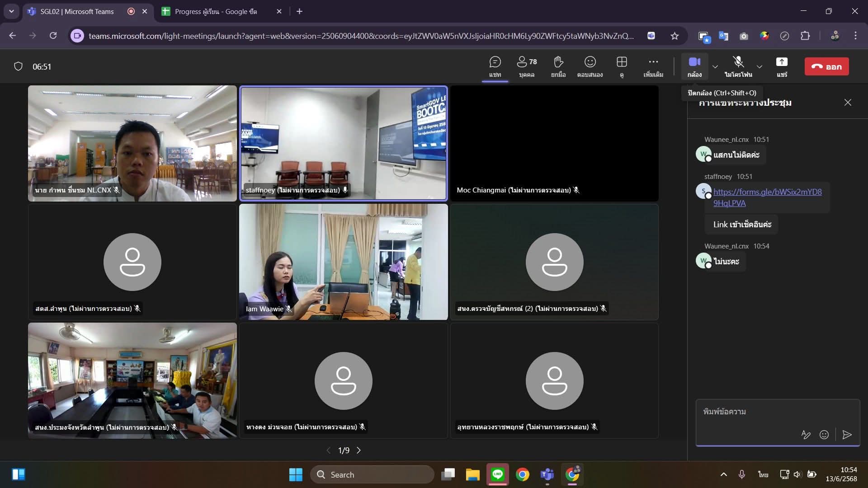Screen dimensions: 868x488
Task: Click the message input field พิมพ์ข้อความ
Action: pyautogui.click(x=769, y=412)
